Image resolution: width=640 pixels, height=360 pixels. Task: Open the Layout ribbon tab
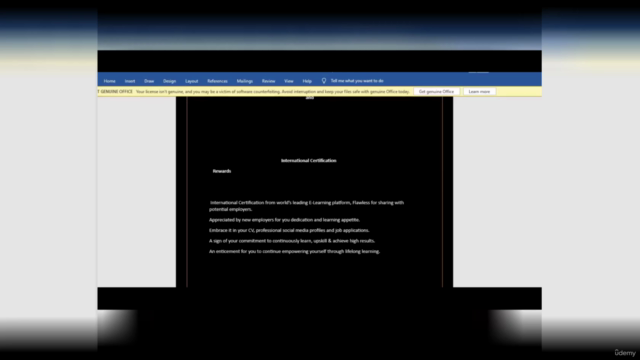coord(191,81)
